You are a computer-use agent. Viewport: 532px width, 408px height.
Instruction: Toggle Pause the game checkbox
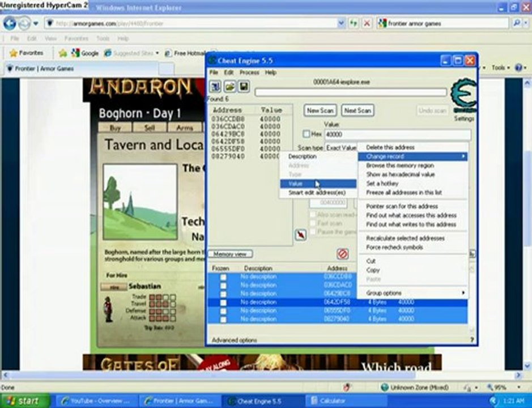click(313, 232)
